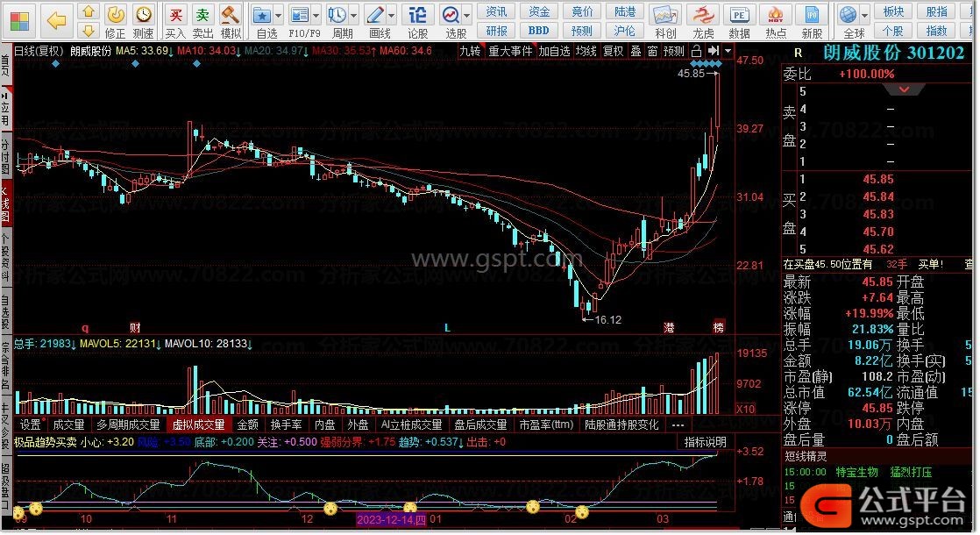Toggle 叠 overlay option

coord(636,51)
